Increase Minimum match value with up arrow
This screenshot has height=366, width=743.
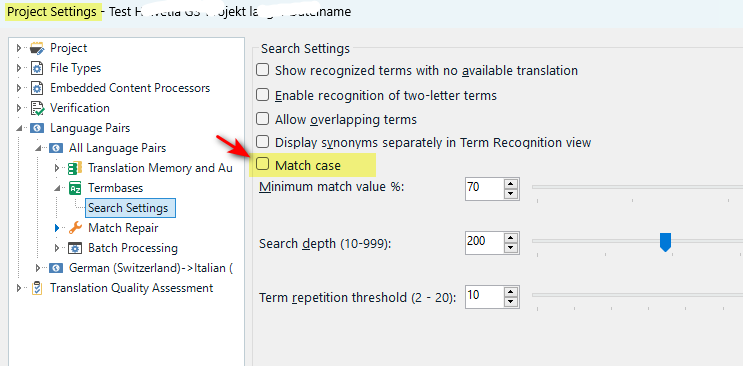[510, 183]
